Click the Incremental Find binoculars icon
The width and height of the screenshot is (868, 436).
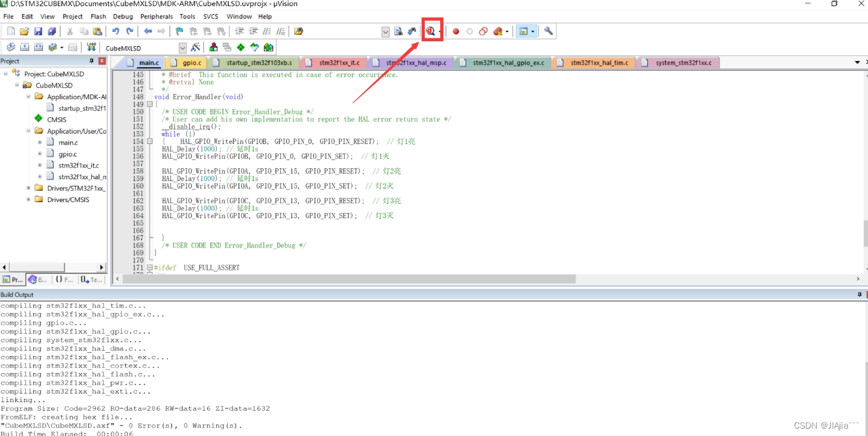[412, 31]
